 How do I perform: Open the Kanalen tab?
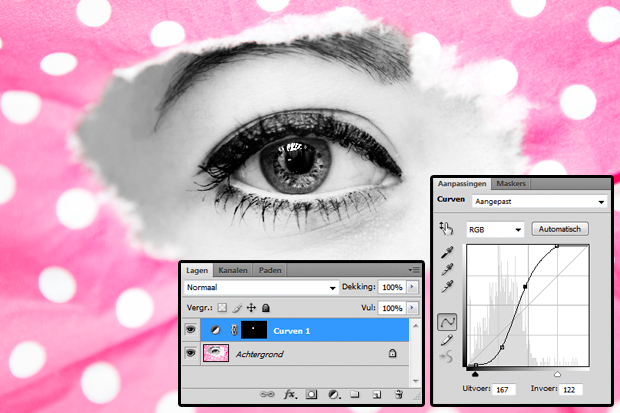[x=232, y=271]
